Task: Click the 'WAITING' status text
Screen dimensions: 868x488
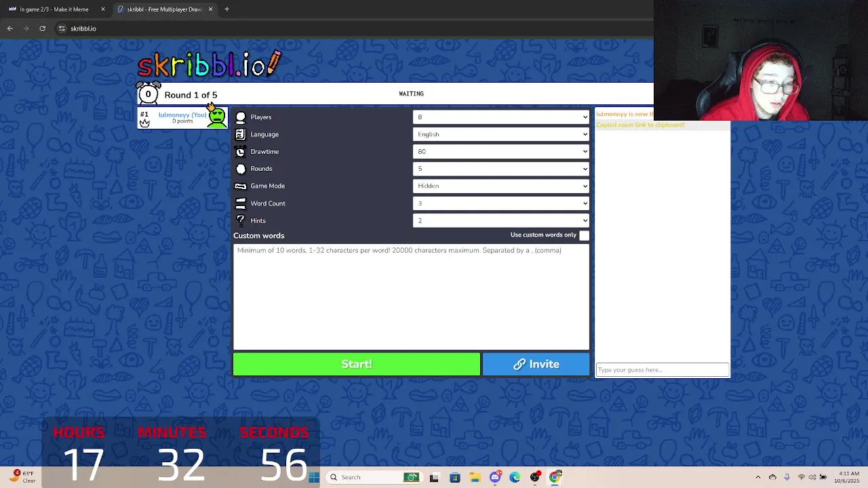Action: [411, 94]
